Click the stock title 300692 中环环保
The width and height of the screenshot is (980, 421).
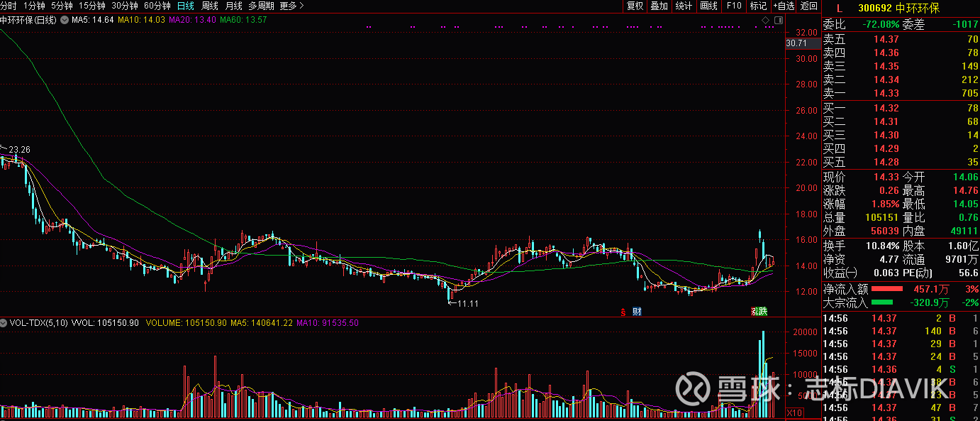pos(899,9)
